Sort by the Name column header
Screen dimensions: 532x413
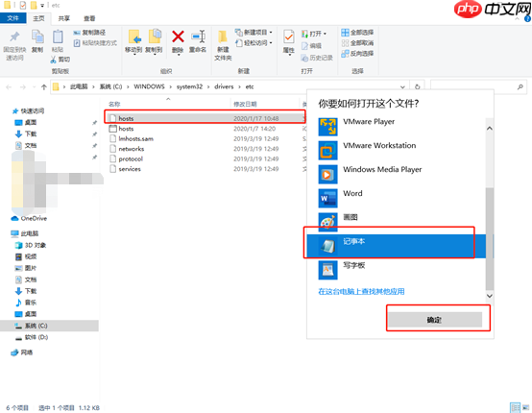114,104
